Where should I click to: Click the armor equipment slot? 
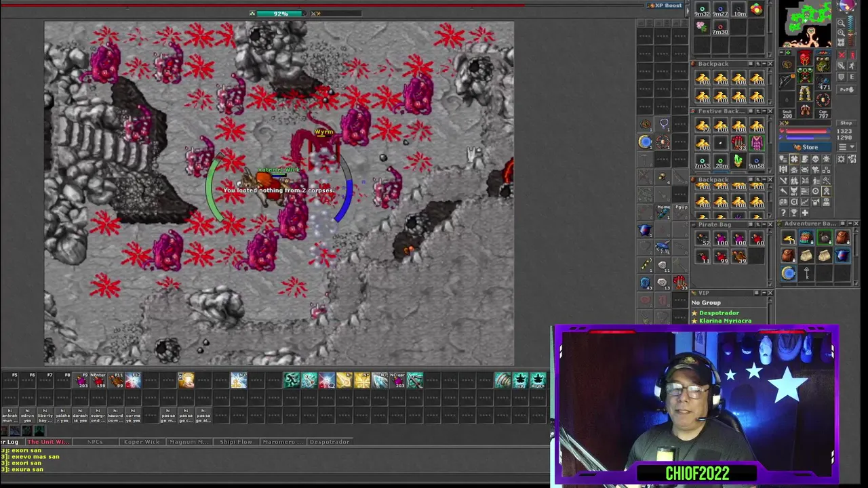click(804, 75)
